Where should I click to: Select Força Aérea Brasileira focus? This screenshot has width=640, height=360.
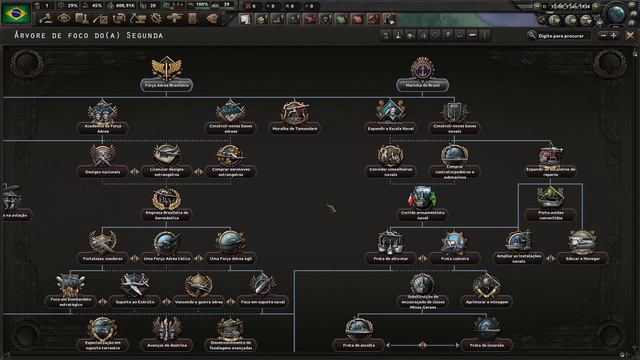click(167, 74)
